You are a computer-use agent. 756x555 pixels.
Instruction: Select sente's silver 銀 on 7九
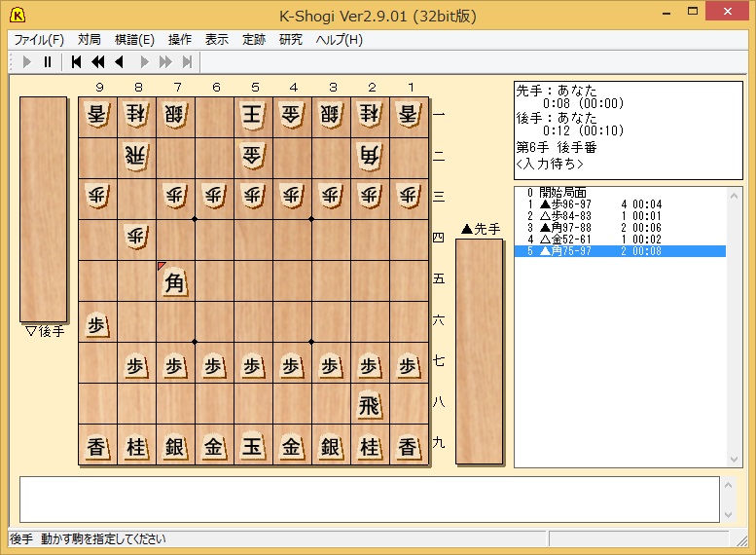[175, 445]
